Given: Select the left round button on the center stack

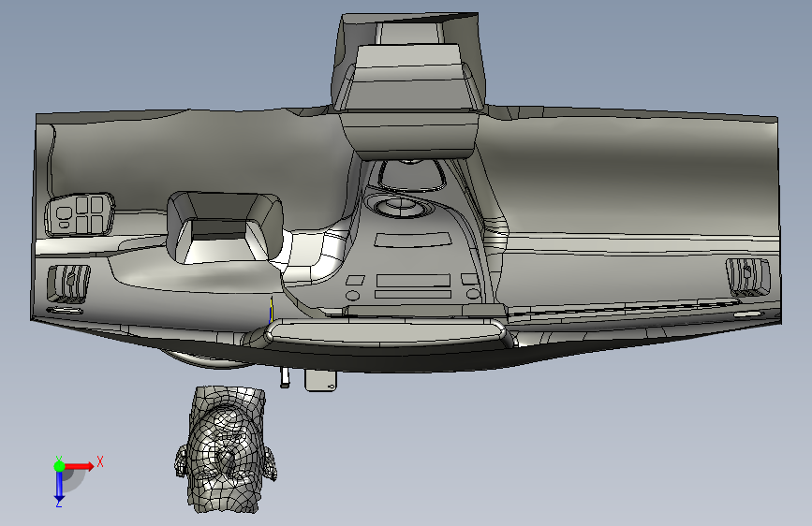Looking at the screenshot, I should point(352,296).
